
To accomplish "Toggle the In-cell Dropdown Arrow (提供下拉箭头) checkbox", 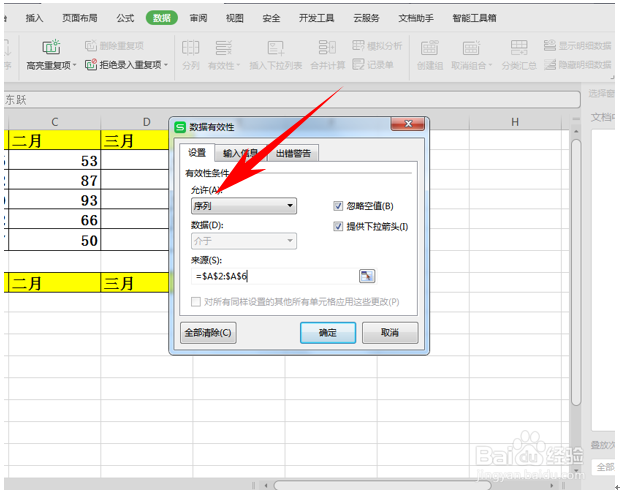I will click(338, 227).
